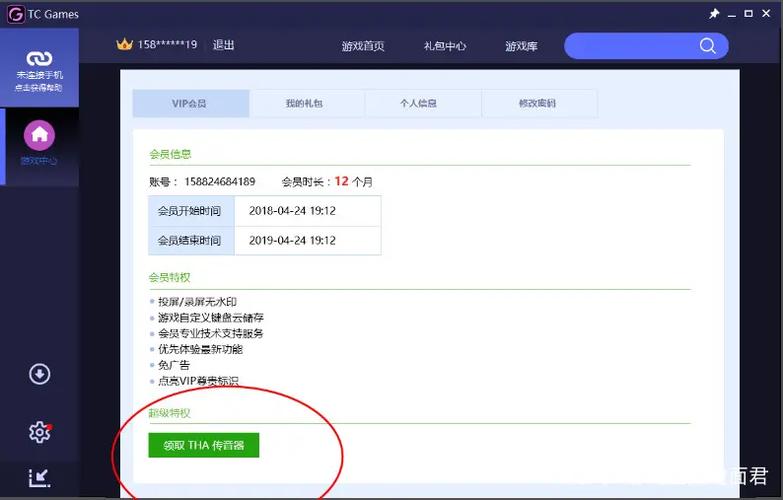Select the Game Center home icon
Viewport: 783px width, 500px height.
[39, 135]
